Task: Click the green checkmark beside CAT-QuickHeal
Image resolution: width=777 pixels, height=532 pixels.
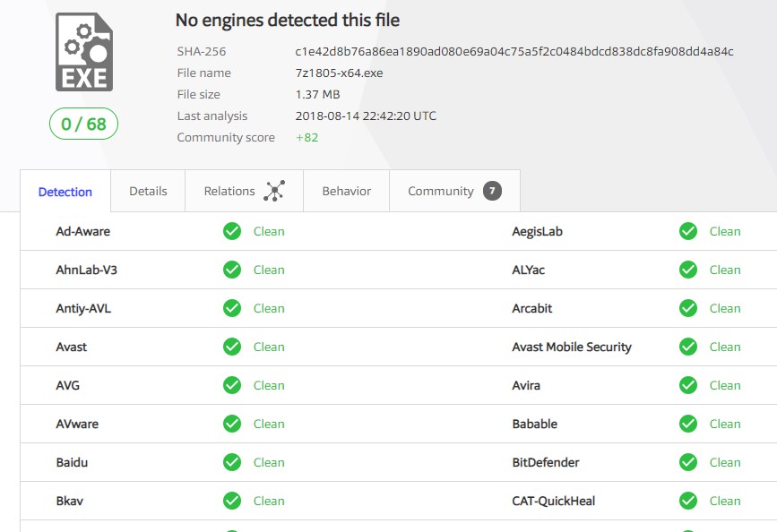Action: [687, 501]
